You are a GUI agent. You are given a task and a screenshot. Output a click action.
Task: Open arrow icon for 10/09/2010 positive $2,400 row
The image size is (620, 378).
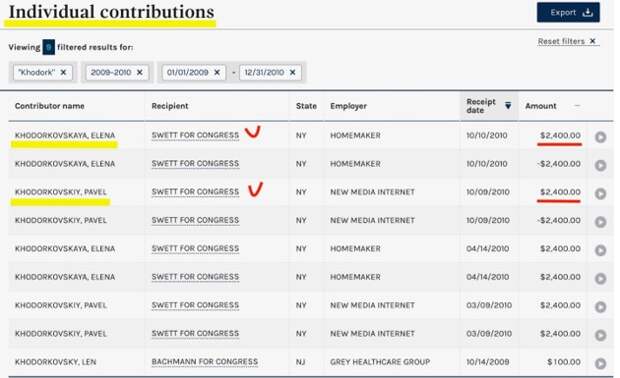coord(601,193)
